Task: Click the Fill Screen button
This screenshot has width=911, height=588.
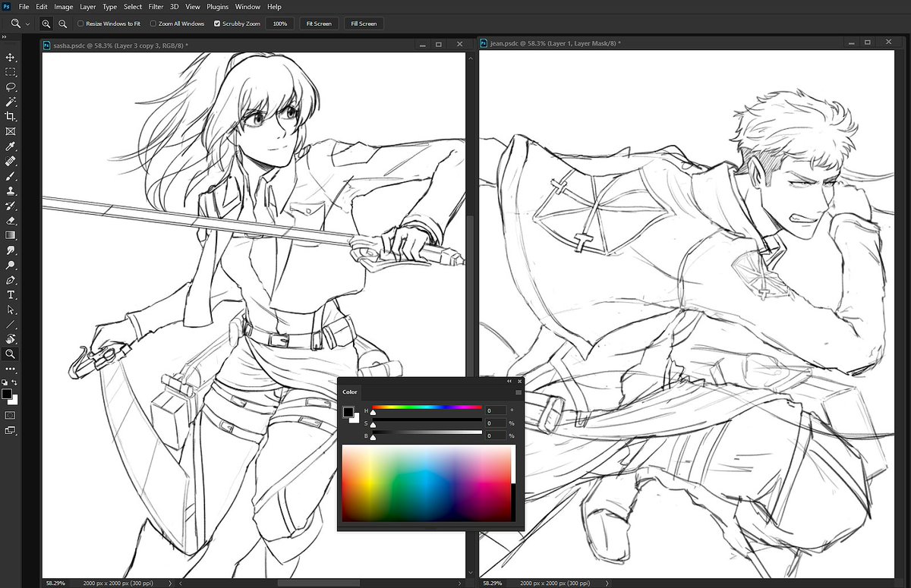Action: [x=364, y=24]
